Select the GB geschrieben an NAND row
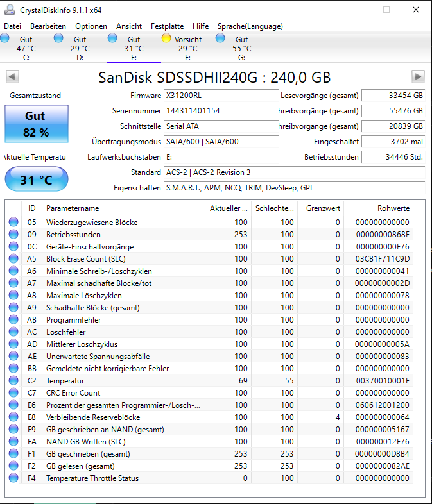This screenshot has width=432, height=504. [x=209, y=430]
